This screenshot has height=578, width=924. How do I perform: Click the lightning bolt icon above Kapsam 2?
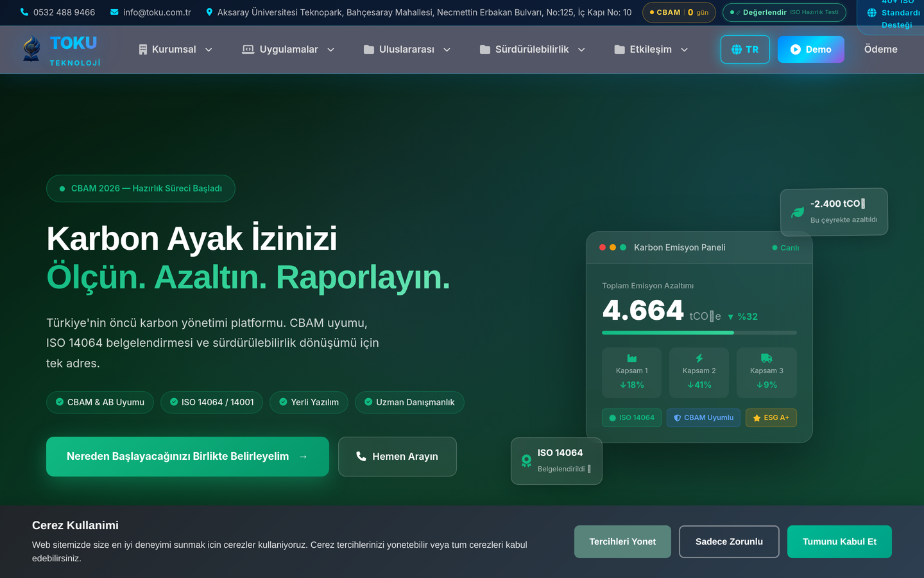point(699,358)
